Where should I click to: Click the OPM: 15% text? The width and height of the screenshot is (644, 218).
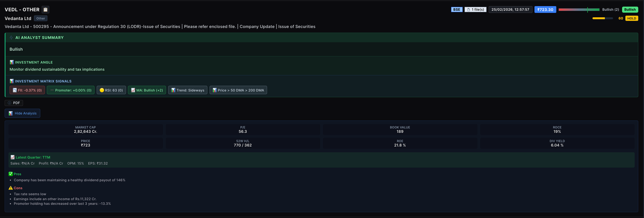coord(76,164)
